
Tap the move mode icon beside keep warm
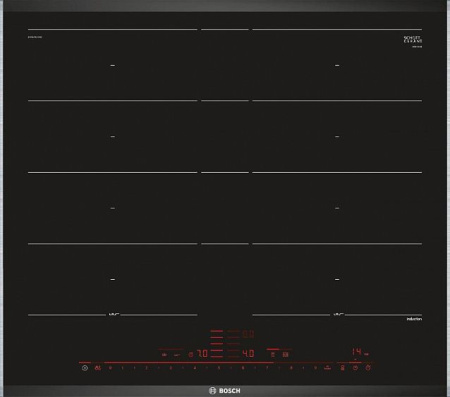(177, 355)
